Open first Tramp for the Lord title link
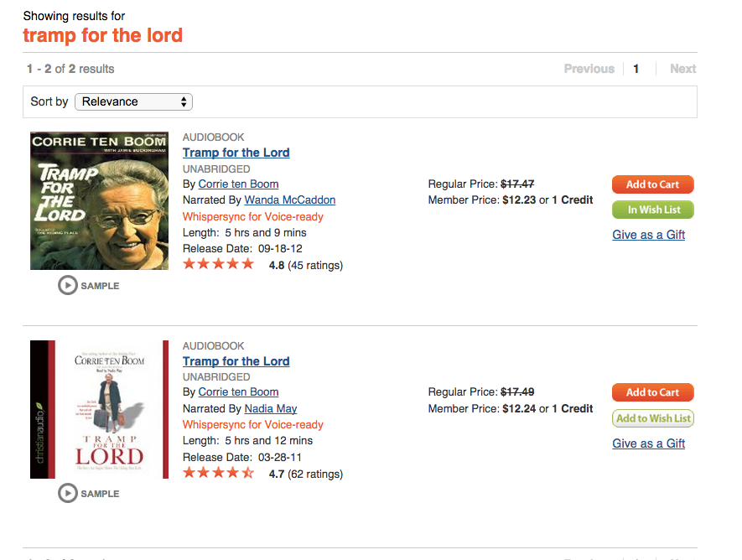Screen dimensions: 742x560 point(236,153)
